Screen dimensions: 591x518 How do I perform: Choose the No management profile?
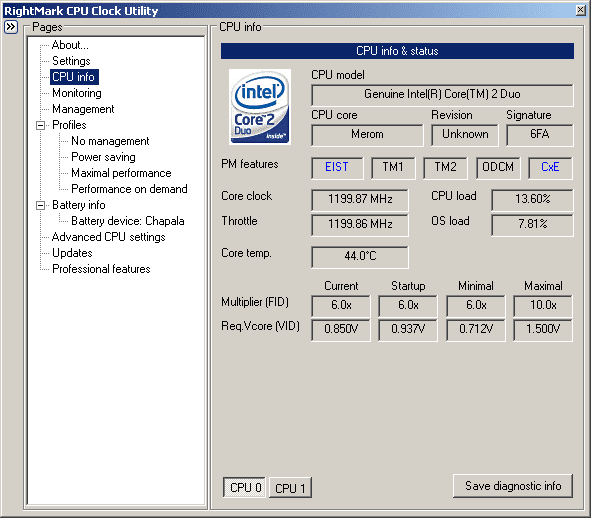(110, 141)
